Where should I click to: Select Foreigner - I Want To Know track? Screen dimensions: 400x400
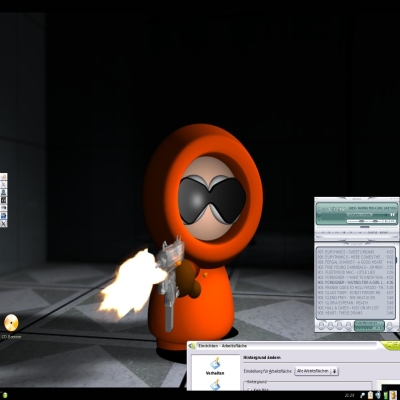point(355,277)
